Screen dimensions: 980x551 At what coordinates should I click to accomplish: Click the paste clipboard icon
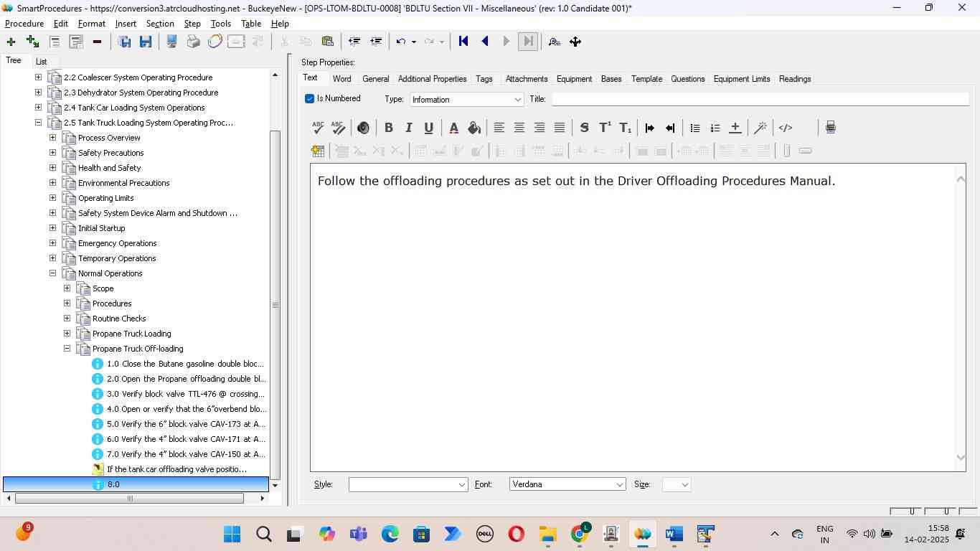coord(328,42)
